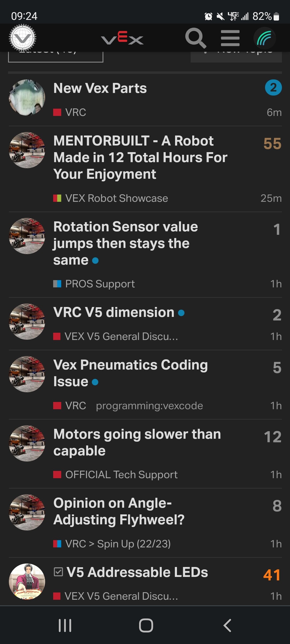This screenshot has height=644, width=290.
Task: Open the user profile avatar icon
Action: coord(264,38)
